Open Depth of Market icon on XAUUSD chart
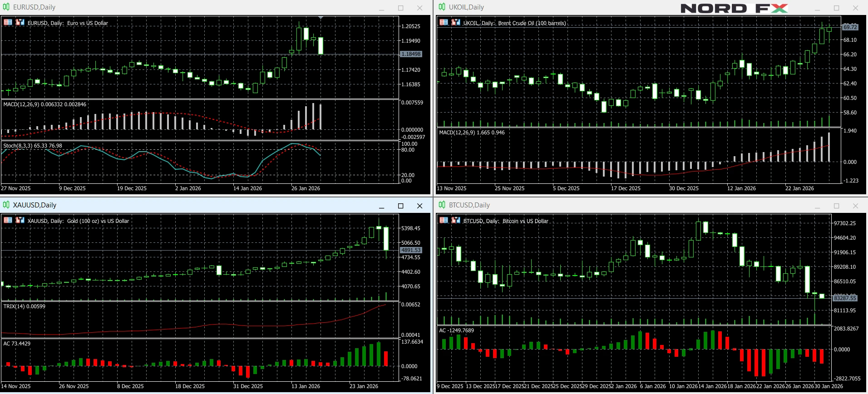Screen dimensions: 868x394 [x=20, y=220]
